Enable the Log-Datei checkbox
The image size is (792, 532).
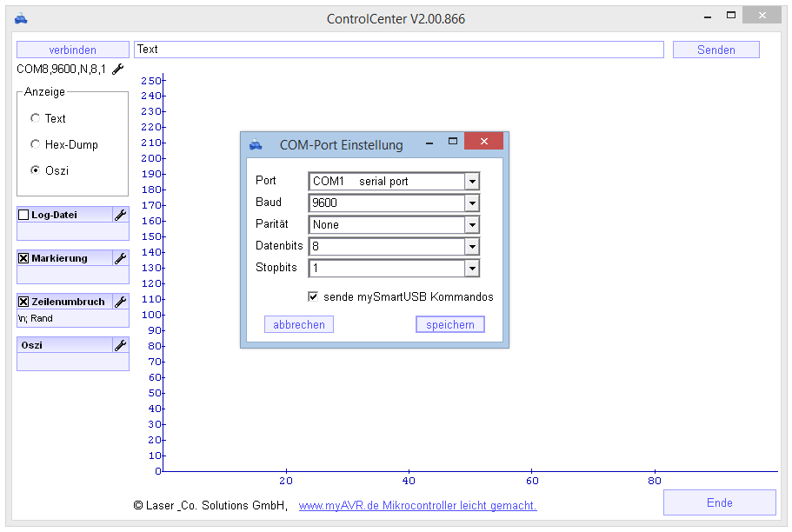point(23,215)
